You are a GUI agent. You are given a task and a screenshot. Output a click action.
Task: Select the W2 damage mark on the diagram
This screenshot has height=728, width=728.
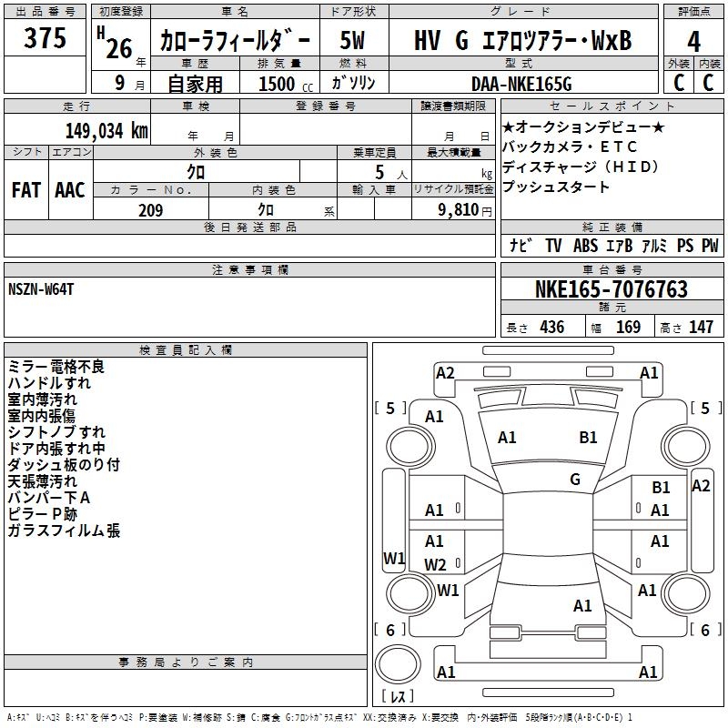coord(435,565)
